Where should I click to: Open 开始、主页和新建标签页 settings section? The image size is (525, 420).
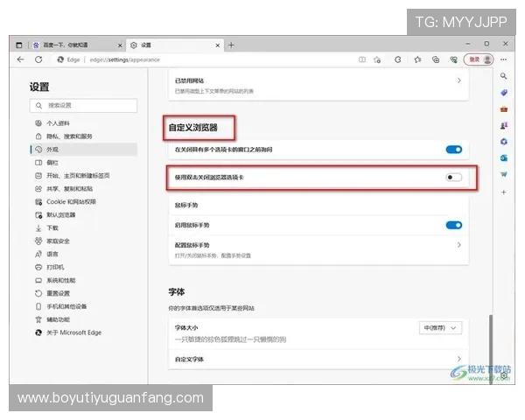pos(84,176)
